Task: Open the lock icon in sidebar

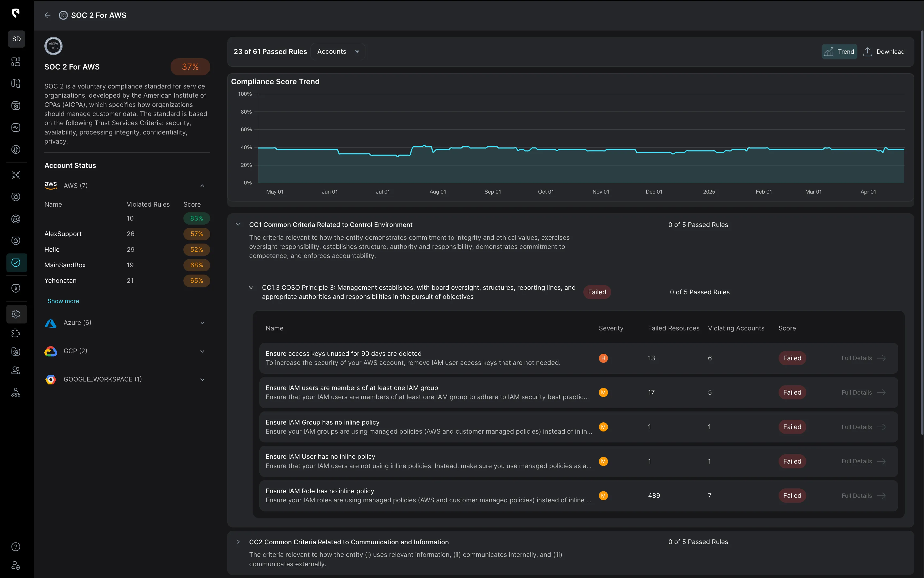Action: coord(16,240)
